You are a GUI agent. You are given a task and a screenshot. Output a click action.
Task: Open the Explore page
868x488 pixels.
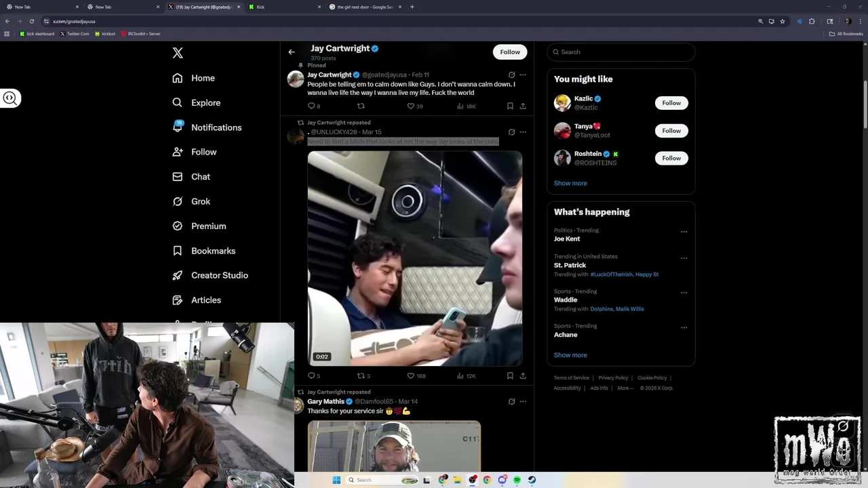pos(197,103)
